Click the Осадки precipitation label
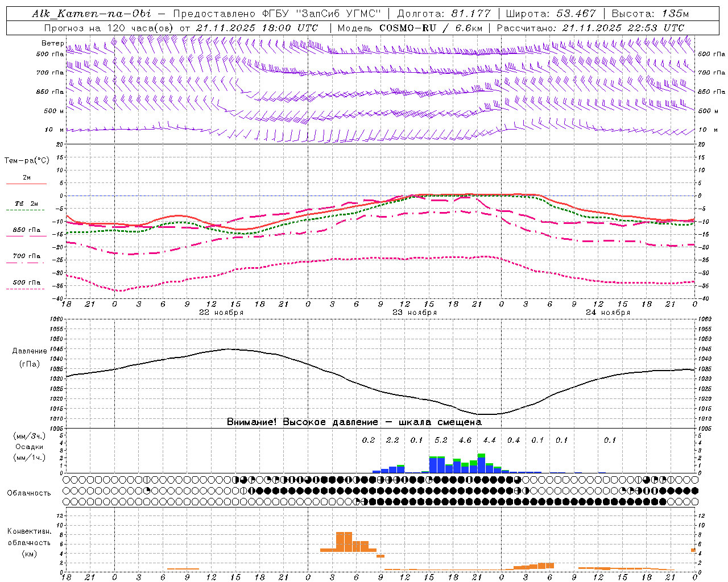The image size is (728, 582). coord(29,447)
